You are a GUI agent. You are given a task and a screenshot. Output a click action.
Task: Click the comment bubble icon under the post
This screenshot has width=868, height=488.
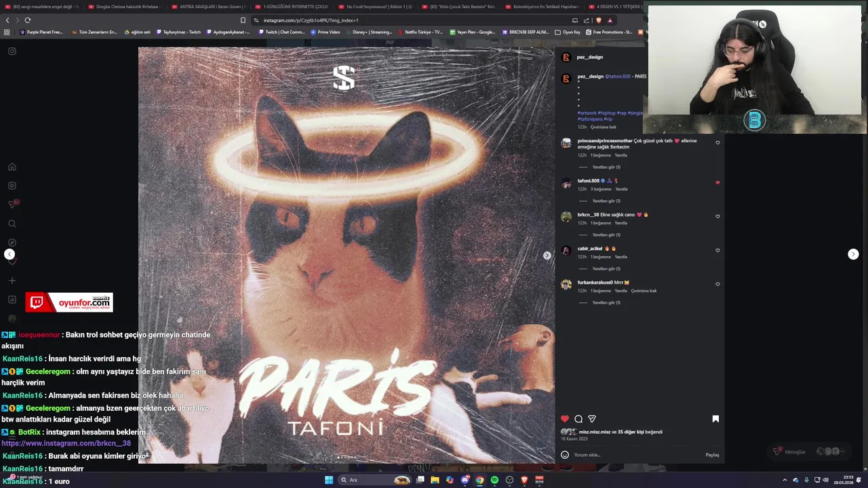(x=578, y=419)
